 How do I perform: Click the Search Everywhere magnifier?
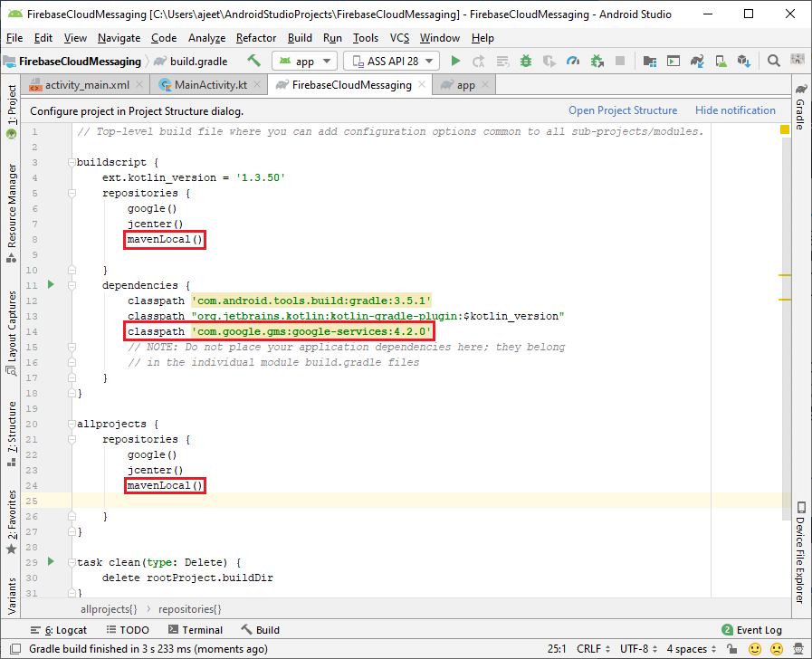click(774, 61)
